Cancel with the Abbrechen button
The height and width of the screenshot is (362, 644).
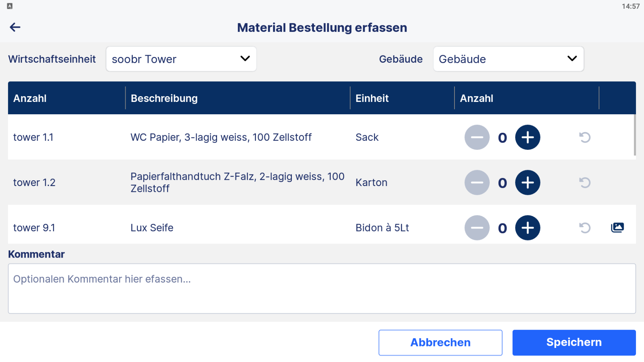point(440,342)
